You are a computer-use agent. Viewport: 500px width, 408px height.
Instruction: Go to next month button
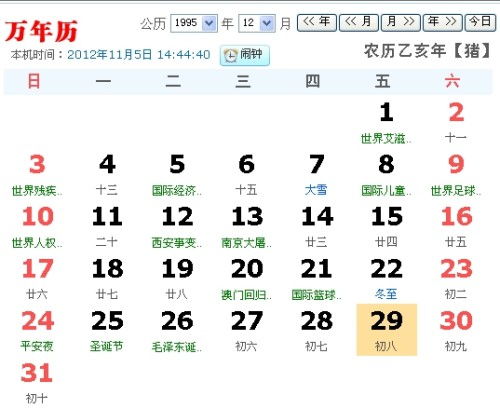click(x=401, y=23)
